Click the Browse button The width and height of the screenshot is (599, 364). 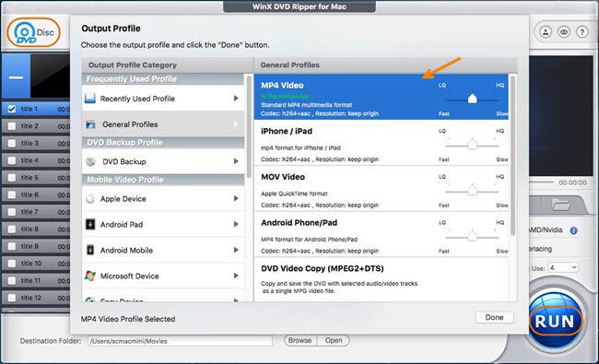(x=300, y=340)
